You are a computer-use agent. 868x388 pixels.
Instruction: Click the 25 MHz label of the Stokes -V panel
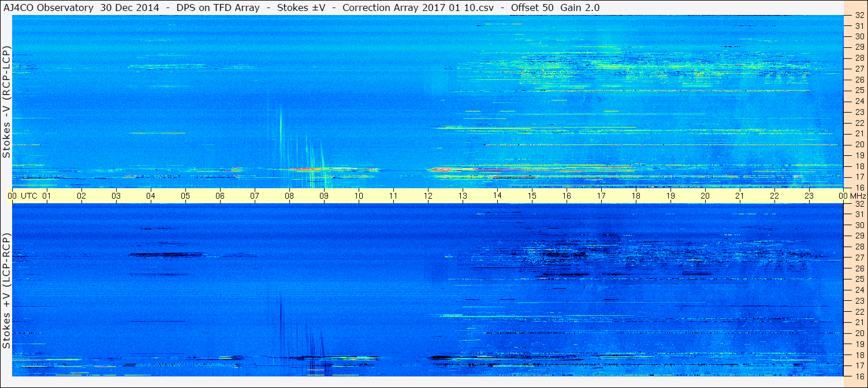(x=859, y=90)
